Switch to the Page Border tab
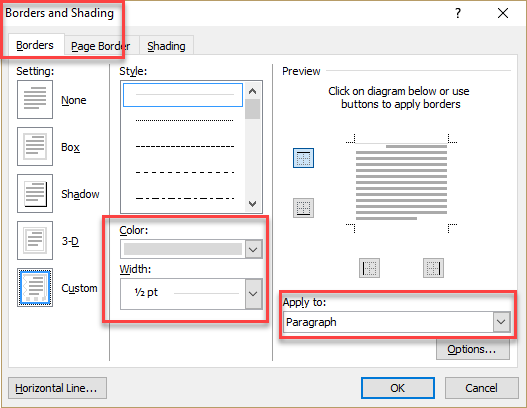This screenshot has width=527, height=408. [x=100, y=46]
